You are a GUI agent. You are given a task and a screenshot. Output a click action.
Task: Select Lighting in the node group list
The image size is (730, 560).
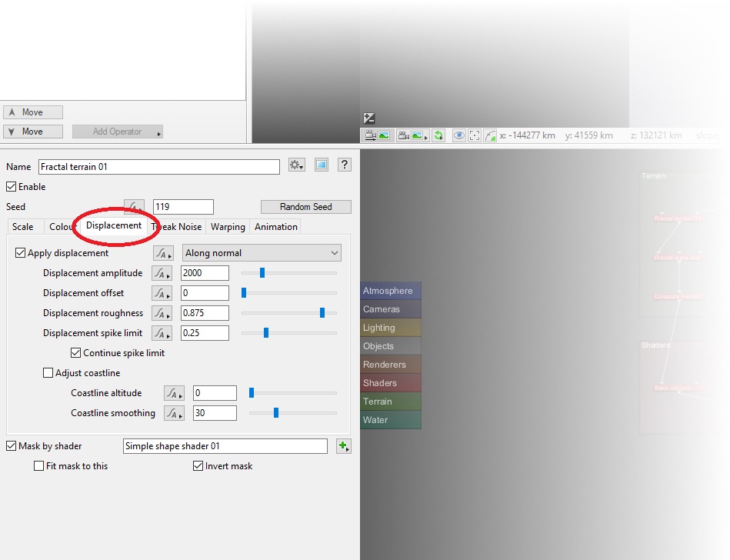(x=391, y=328)
